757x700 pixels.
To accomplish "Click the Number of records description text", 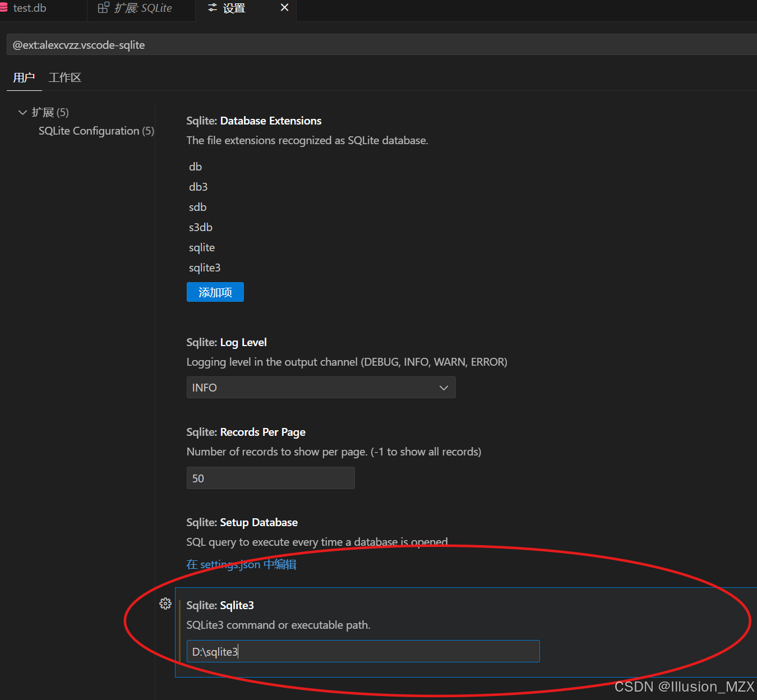I will click(x=334, y=452).
